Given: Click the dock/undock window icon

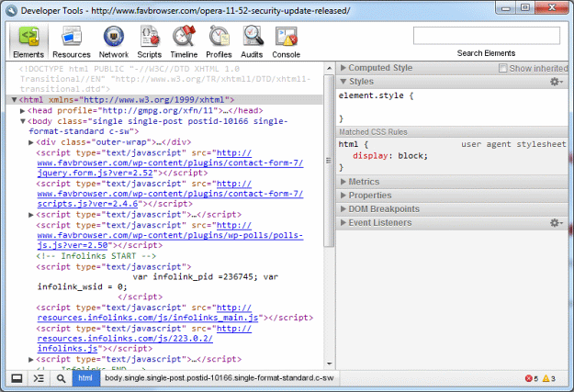Looking at the screenshot, I should tap(17, 378).
